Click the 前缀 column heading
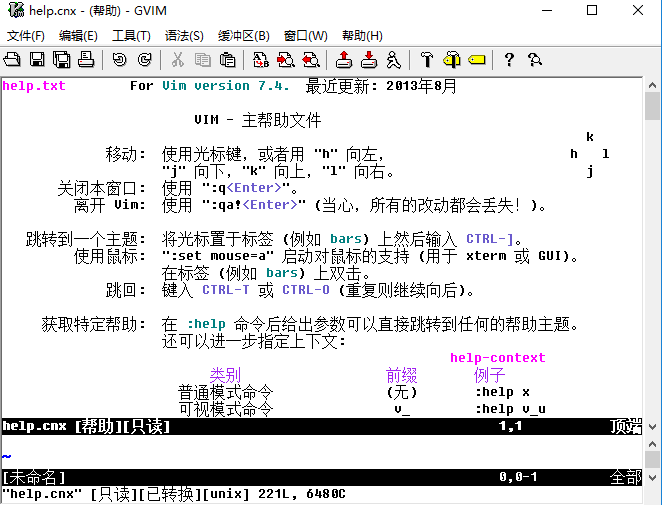The height and width of the screenshot is (505, 662). [x=402, y=375]
